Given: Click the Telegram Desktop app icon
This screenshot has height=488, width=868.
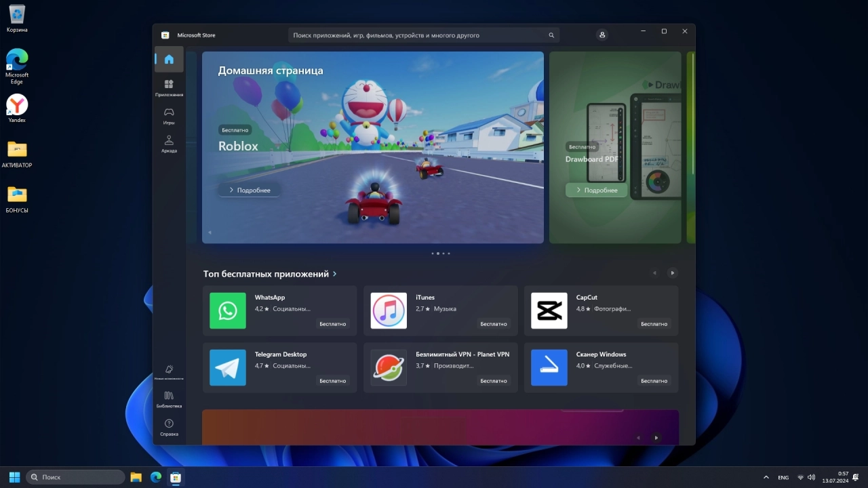Looking at the screenshot, I should click(228, 367).
